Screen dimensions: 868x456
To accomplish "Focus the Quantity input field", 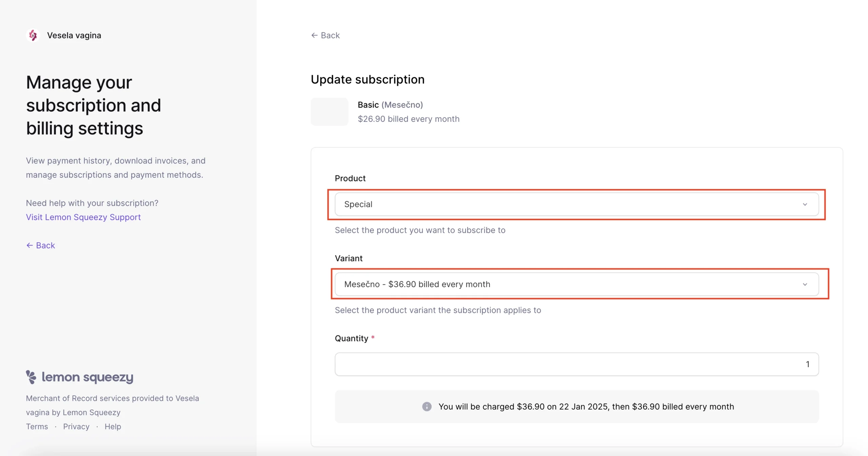I will coord(576,364).
